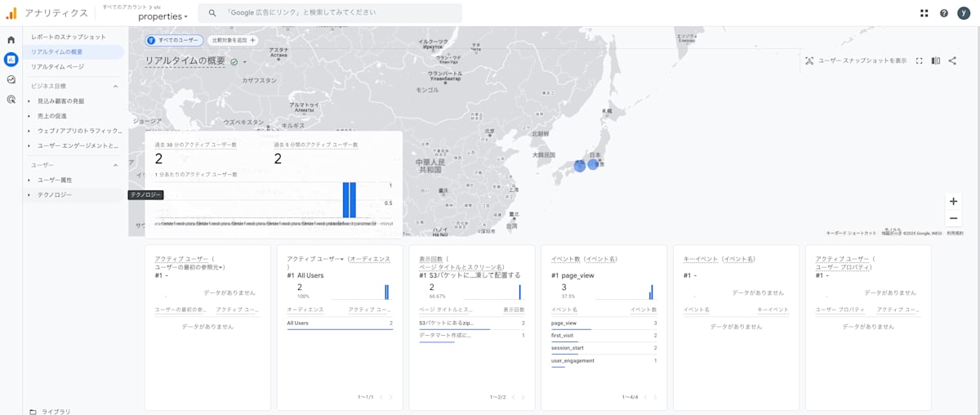
Task: Go to next page in page views card
Action: pyautogui.click(x=523, y=397)
